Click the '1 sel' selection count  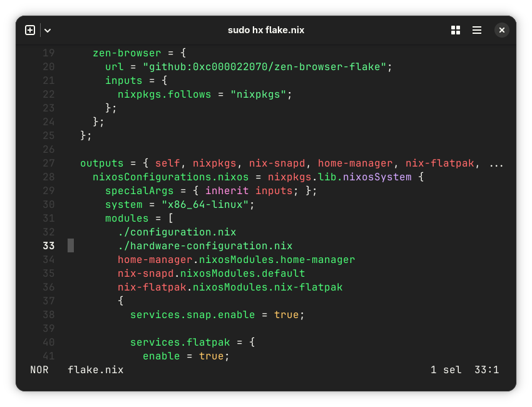coord(446,370)
